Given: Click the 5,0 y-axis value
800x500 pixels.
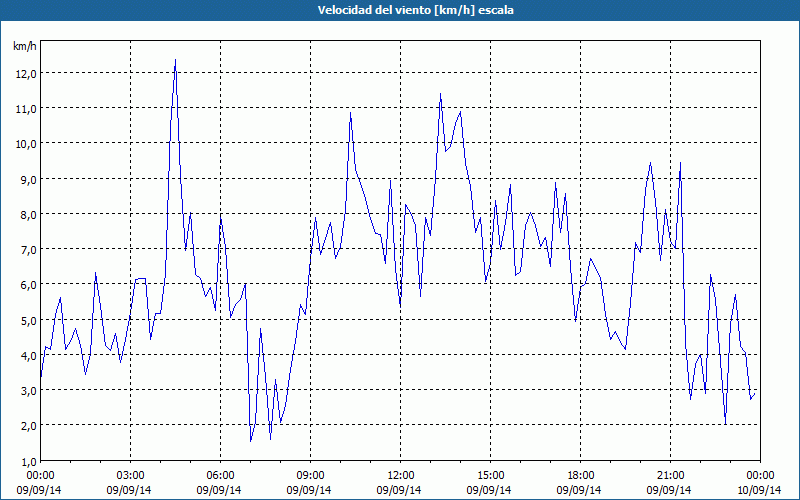Looking at the screenshot, I should tap(29, 321).
